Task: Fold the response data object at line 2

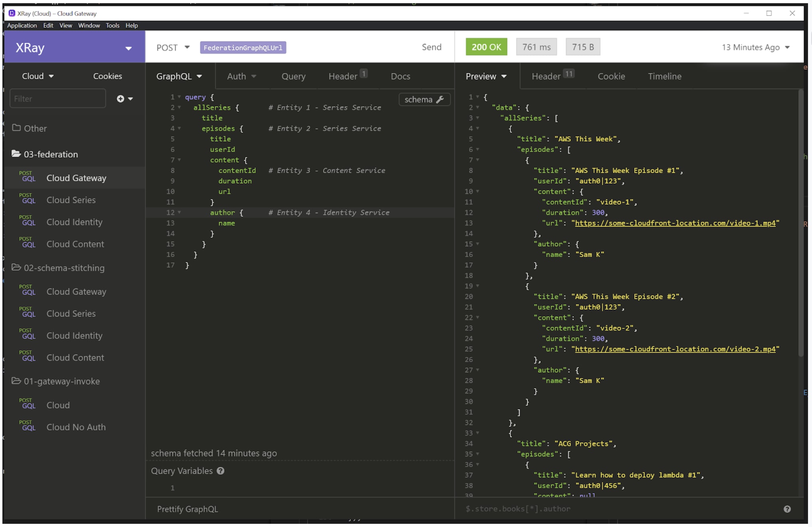Action: pos(478,107)
